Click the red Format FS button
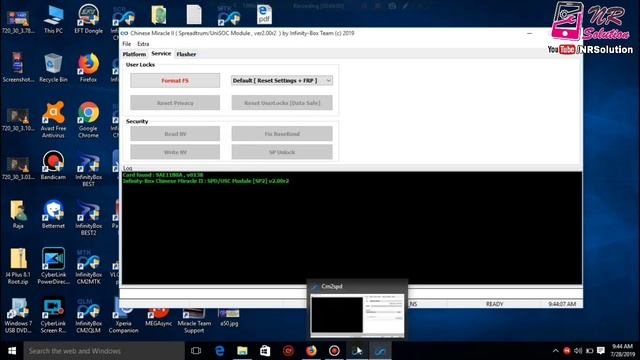Viewport: 640px width, 360px height. click(175, 80)
